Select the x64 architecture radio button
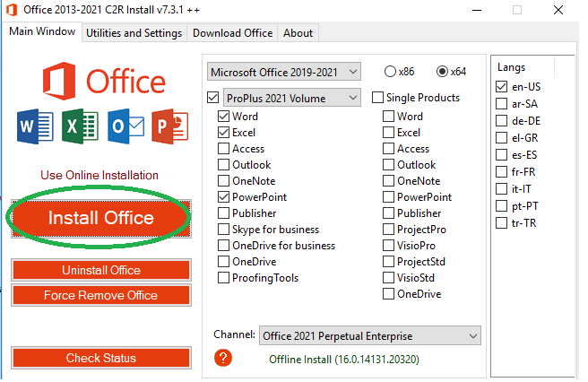 (442, 72)
